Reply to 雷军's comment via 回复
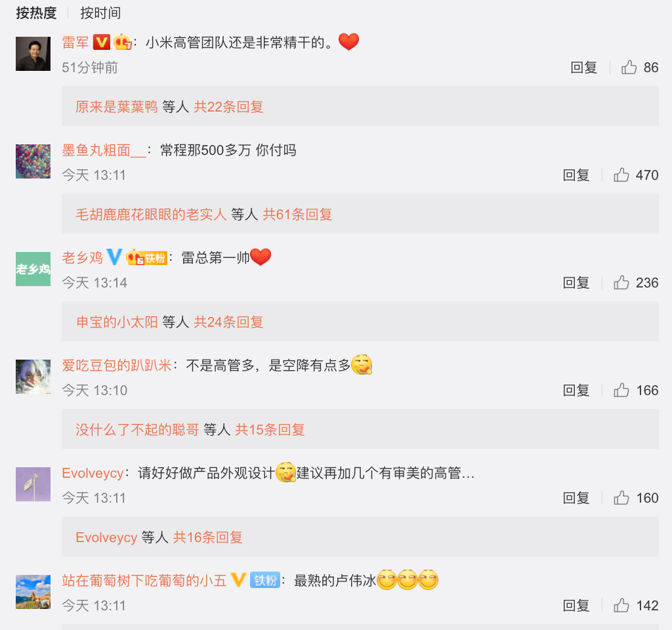The image size is (672, 630). pyautogui.click(x=583, y=68)
